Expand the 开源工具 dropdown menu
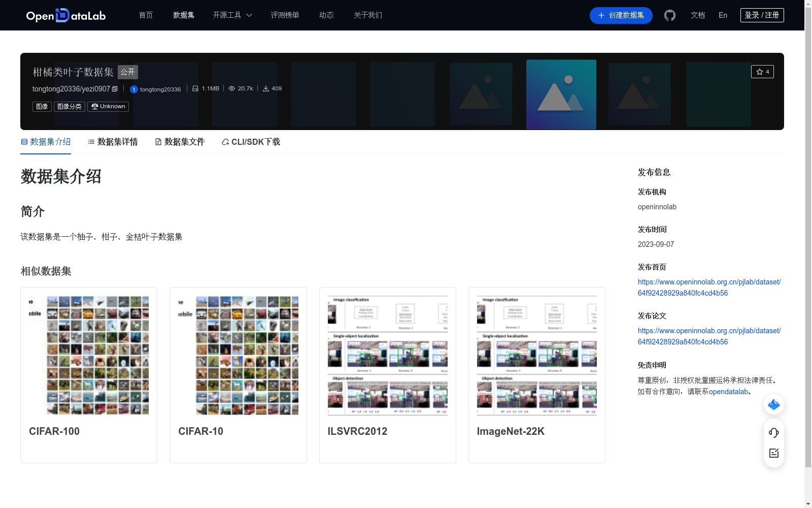812x508 pixels. coord(232,15)
